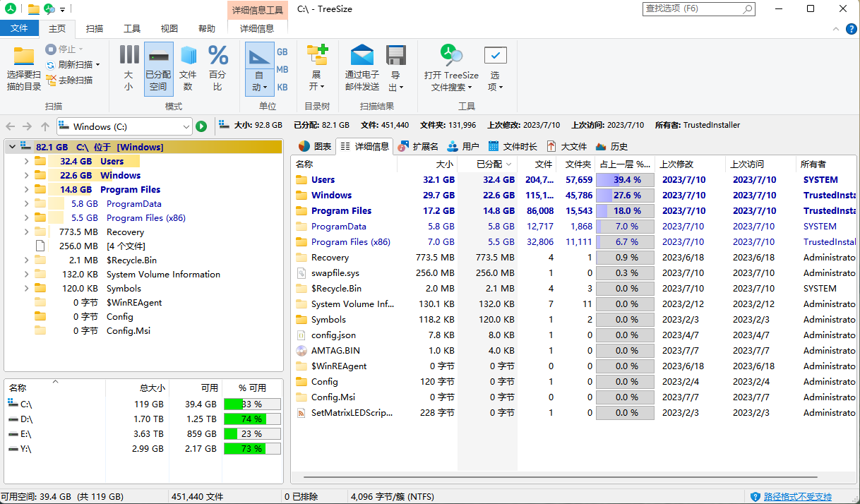Click the 查找选项 (F6) search field
Image resolution: width=860 pixels, height=504 pixels.
pos(695,8)
